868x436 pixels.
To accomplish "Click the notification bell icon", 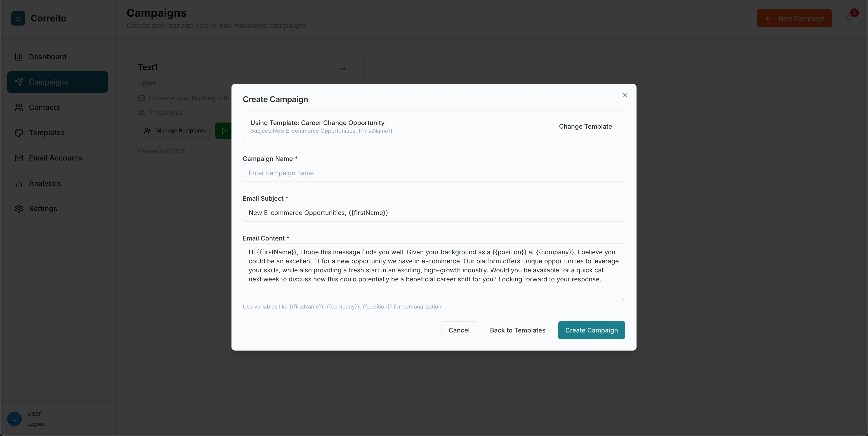I will tap(848, 18).
